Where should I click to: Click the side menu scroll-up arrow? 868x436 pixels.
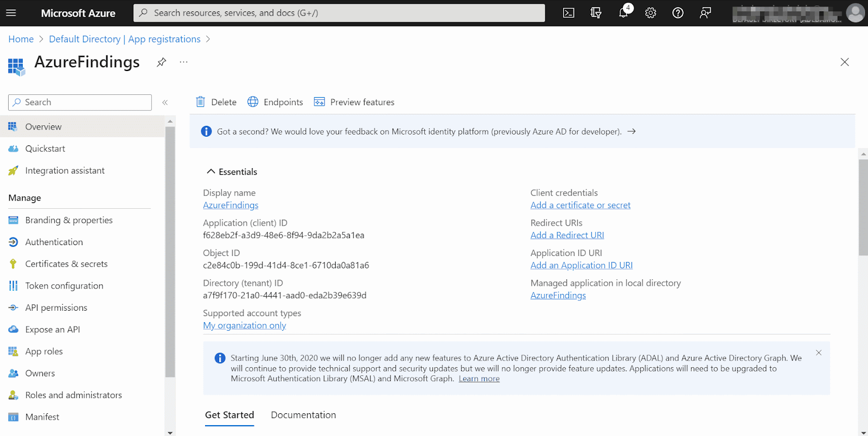(170, 121)
